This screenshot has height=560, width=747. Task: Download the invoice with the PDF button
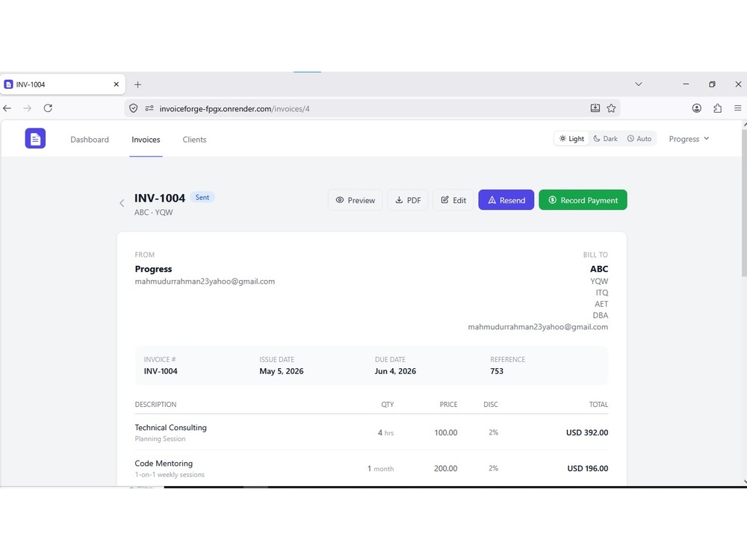coord(408,200)
